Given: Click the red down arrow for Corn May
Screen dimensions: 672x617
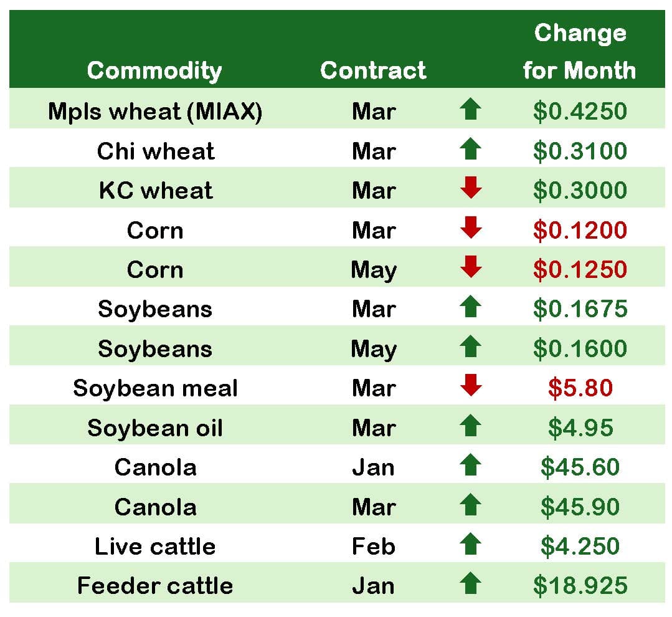Looking at the screenshot, I should click(x=470, y=268).
